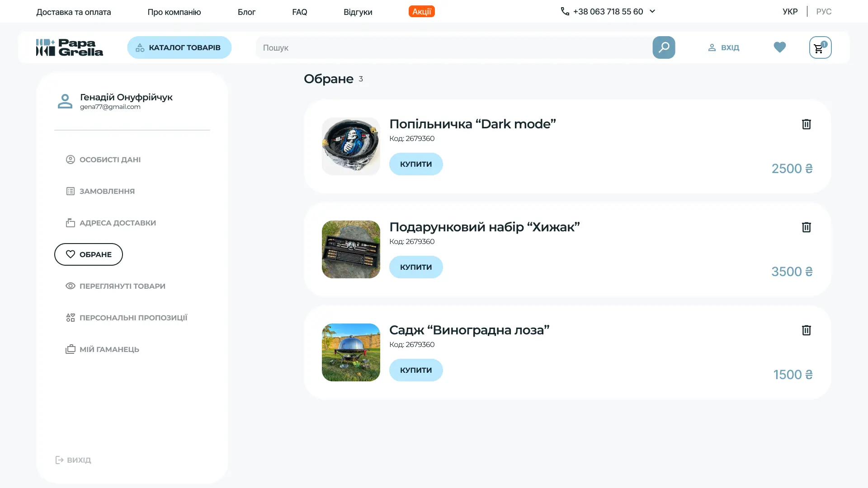Switch language to РУС

pyautogui.click(x=823, y=12)
